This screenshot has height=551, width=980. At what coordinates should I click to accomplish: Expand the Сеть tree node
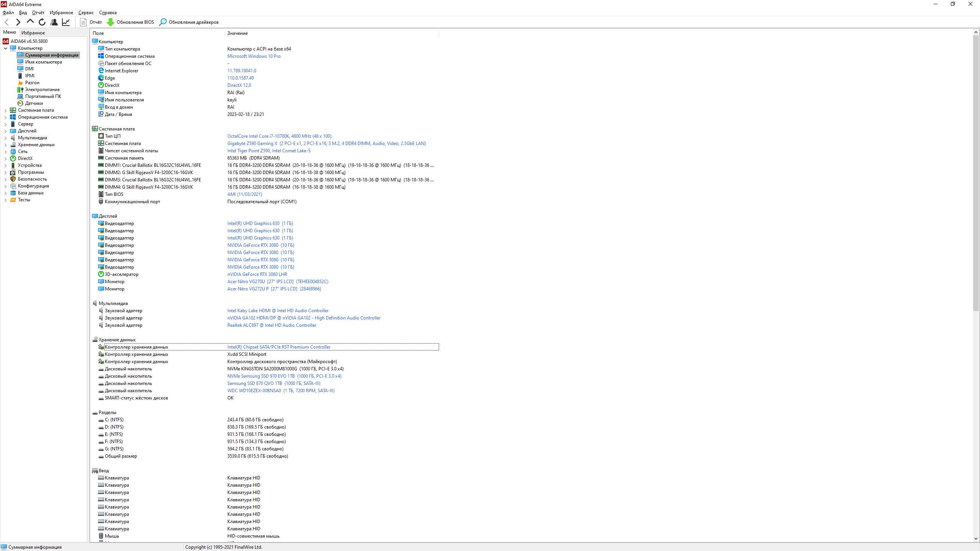(x=6, y=152)
